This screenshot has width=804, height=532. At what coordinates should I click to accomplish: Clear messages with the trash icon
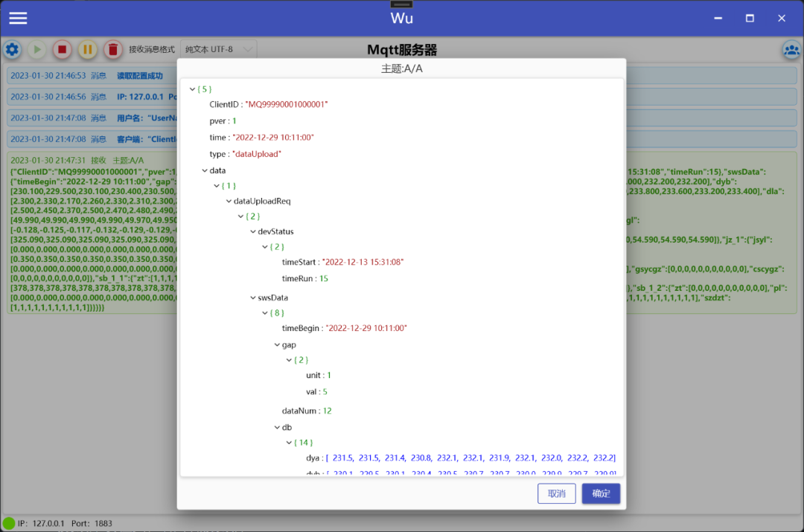(112, 50)
